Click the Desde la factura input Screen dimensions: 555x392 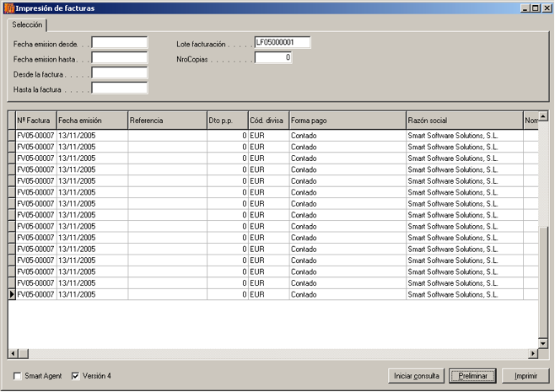pyautogui.click(x=119, y=73)
